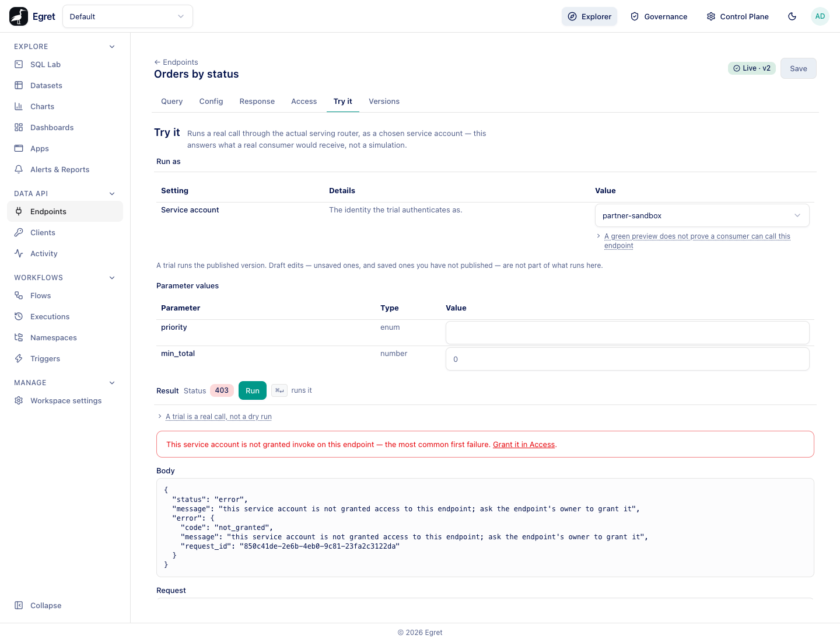
Task: Click the Egret bird logo
Action: point(19,16)
